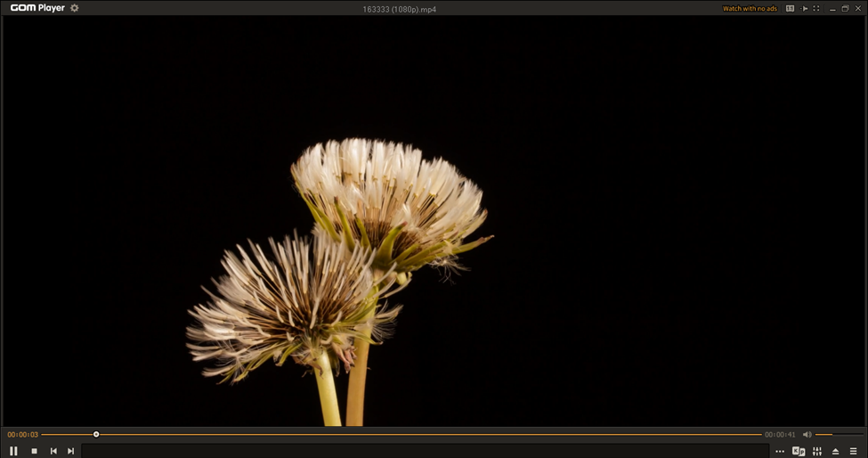Open the GOM Player settings gear
The width and height of the screenshot is (868, 458).
tap(74, 8)
